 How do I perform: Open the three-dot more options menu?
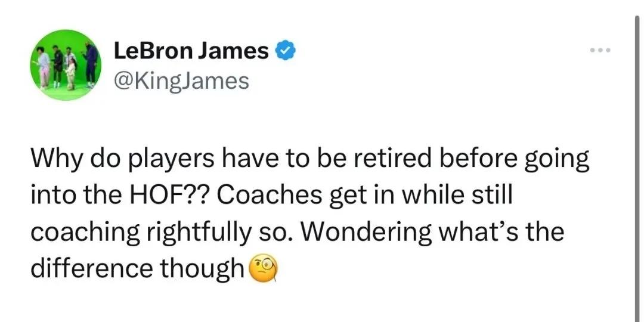600,51
